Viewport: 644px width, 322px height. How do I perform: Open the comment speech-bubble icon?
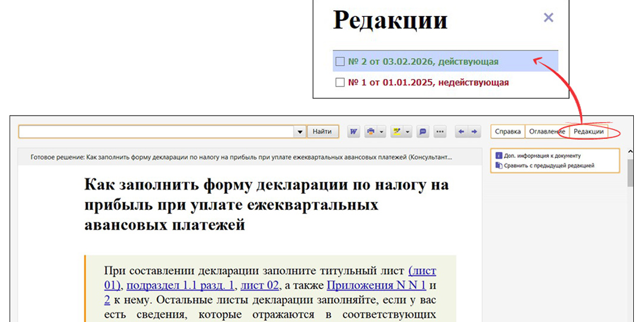point(423,131)
